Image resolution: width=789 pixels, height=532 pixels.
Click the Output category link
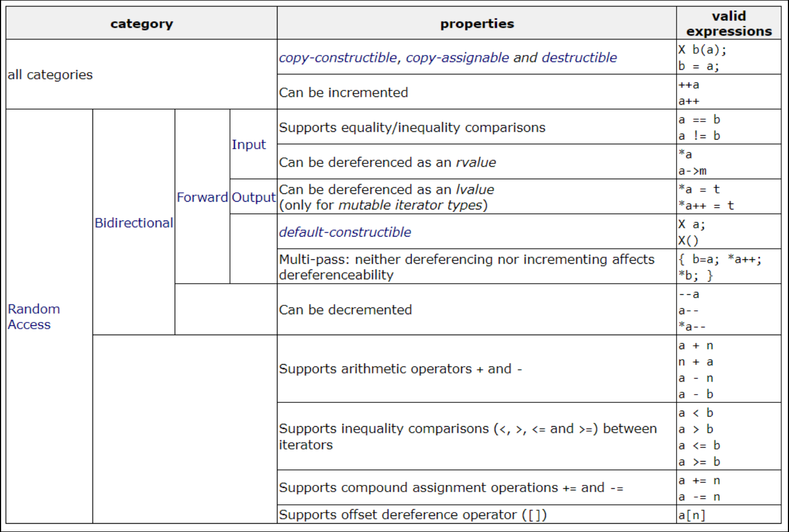pos(253,197)
